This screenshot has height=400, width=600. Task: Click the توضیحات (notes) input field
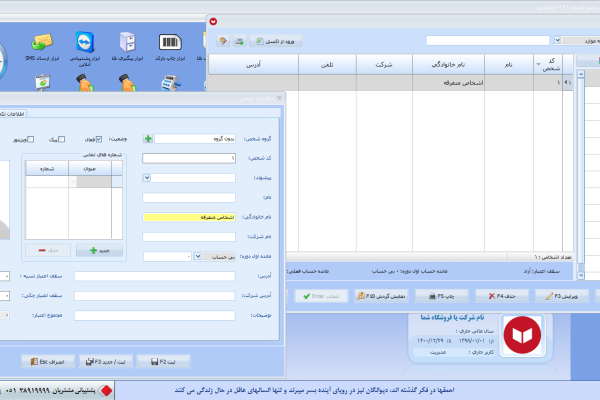click(155, 316)
